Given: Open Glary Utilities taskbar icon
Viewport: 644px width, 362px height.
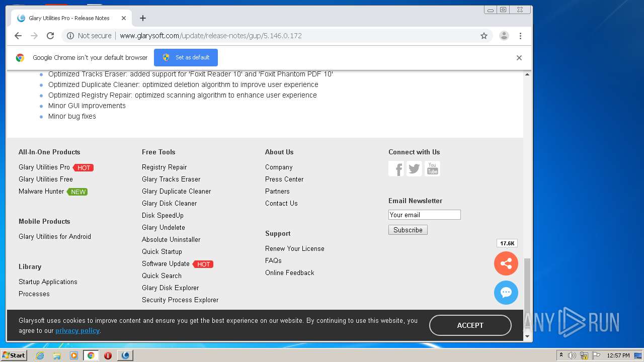Looking at the screenshot, I should click(125, 355).
